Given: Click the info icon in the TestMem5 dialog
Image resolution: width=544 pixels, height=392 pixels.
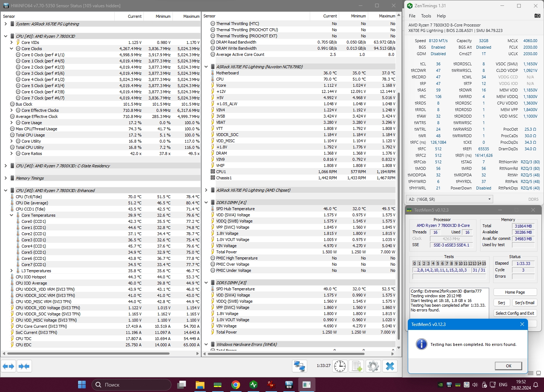Looking at the screenshot, I should coord(421,344).
